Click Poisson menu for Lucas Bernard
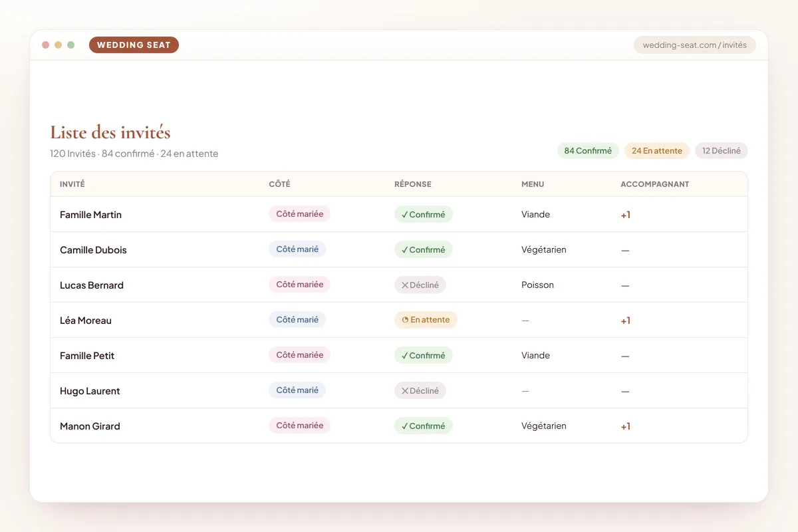798x532 pixels. click(x=537, y=285)
